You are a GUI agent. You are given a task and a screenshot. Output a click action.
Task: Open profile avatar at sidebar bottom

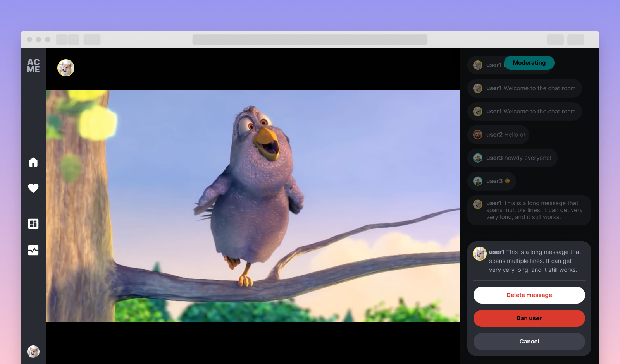pyautogui.click(x=33, y=352)
